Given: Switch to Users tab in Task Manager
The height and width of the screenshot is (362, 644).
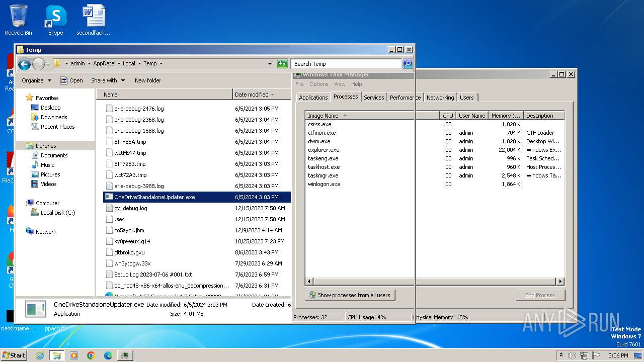Looking at the screenshot, I should pos(467,98).
